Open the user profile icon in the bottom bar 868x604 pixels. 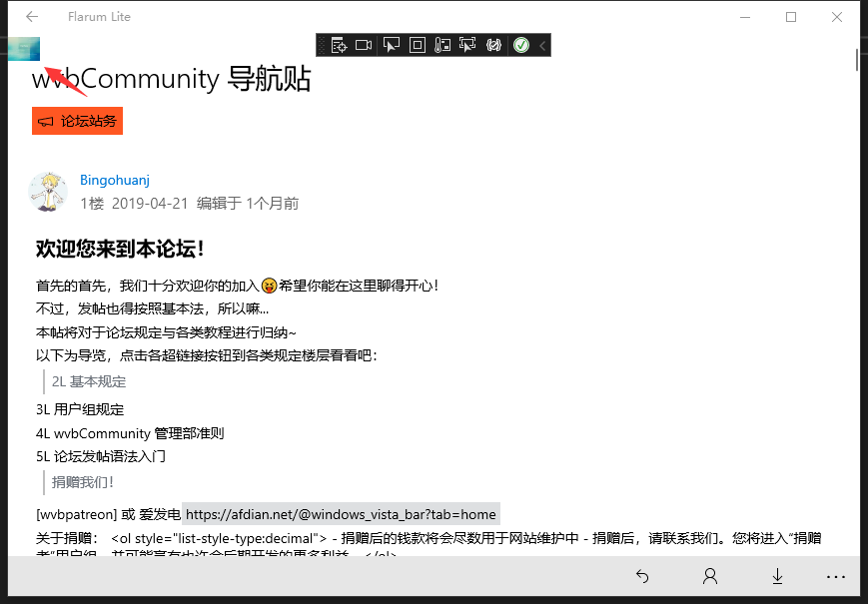tap(710, 576)
